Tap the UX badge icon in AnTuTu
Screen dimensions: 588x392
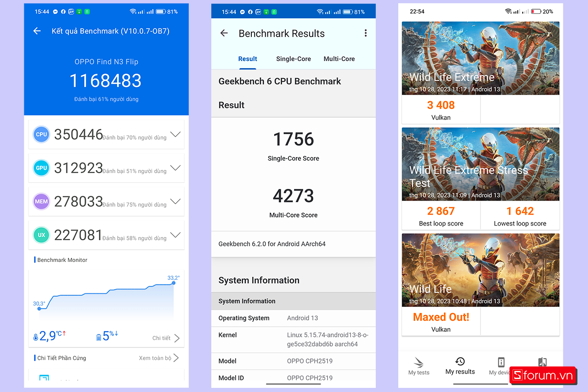pos(41,235)
